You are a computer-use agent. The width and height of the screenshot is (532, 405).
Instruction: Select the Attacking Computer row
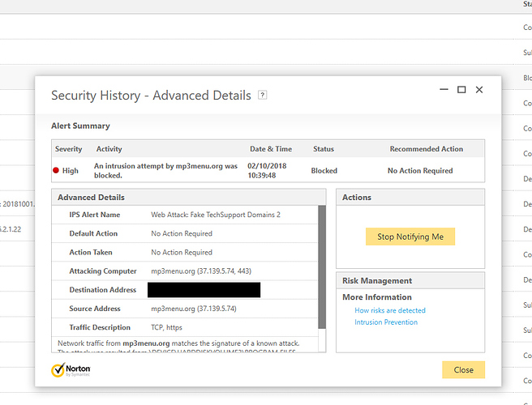click(185, 271)
